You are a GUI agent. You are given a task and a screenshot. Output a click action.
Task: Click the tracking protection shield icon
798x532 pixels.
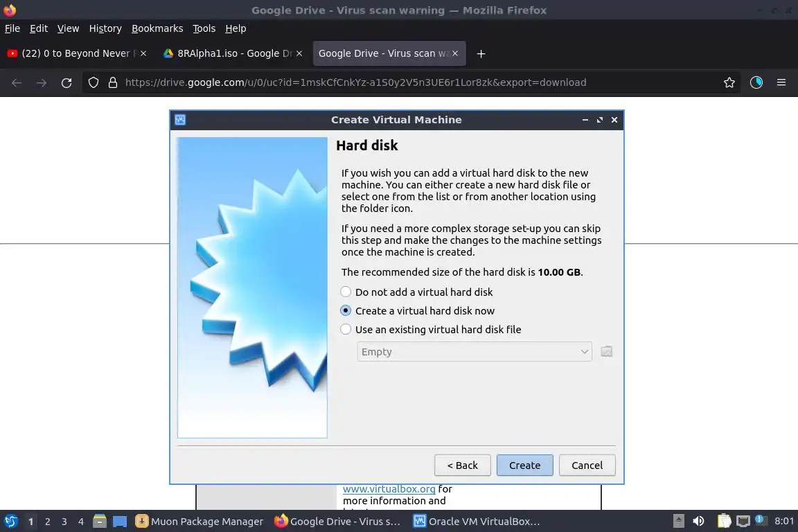93,82
